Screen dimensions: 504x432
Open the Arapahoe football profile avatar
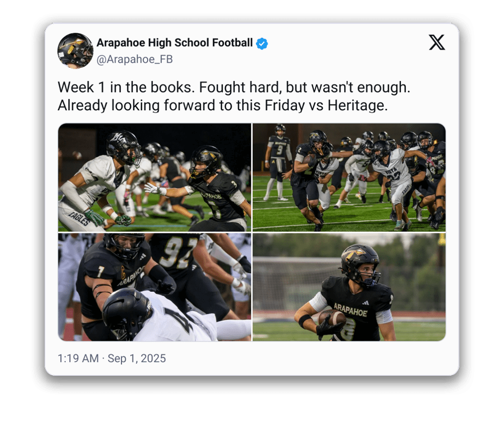(75, 50)
